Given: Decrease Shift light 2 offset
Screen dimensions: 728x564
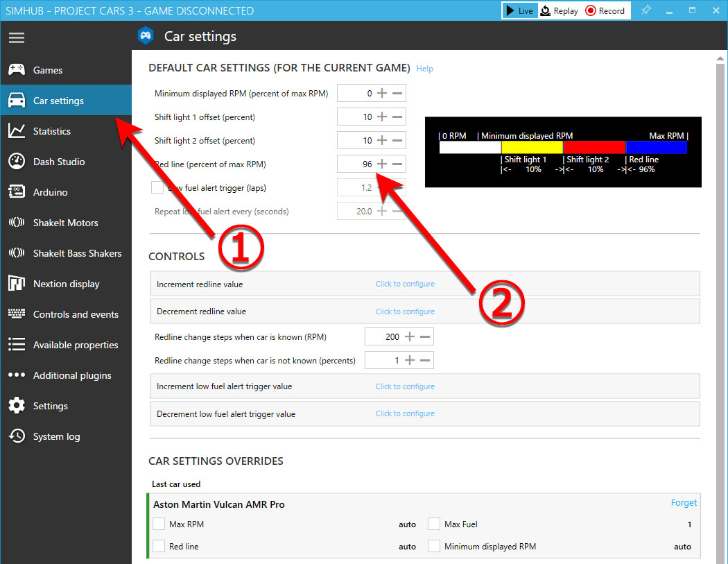Looking at the screenshot, I should (397, 140).
